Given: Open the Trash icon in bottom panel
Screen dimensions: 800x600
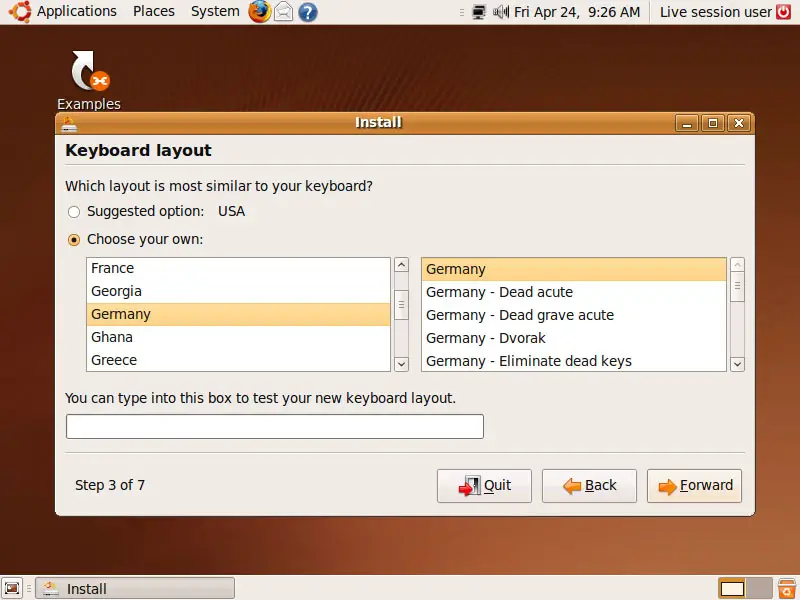Looking at the screenshot, I should tap(787, 588).
